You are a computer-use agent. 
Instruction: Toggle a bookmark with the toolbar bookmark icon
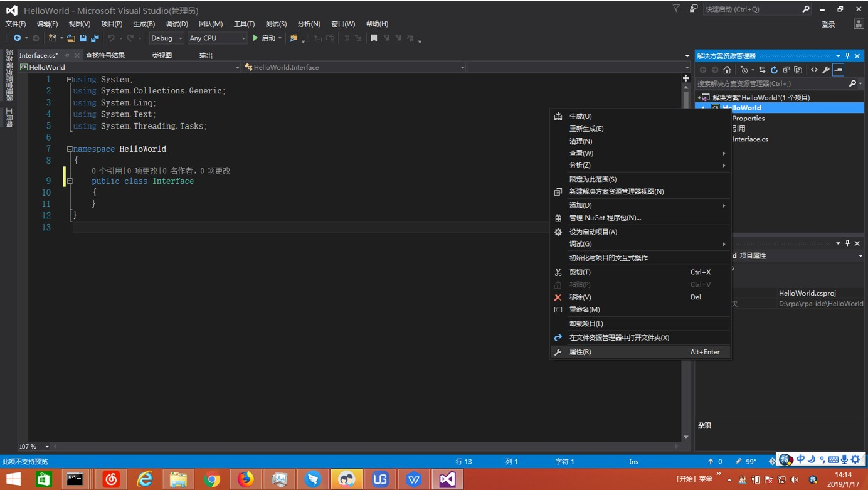coord(374,38)
